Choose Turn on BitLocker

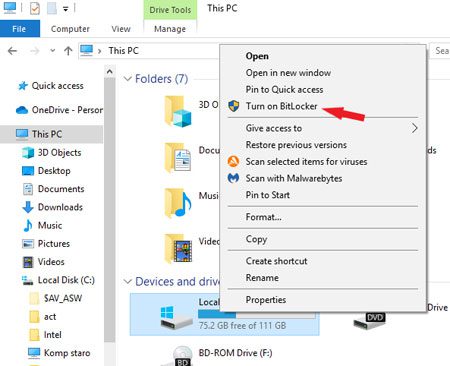[323, 106]
